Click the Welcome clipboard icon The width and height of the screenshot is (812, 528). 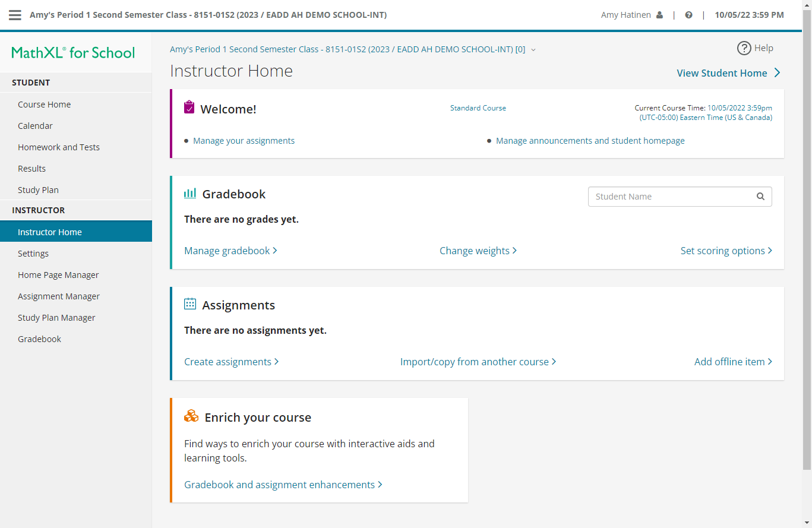tap(189, 108)
